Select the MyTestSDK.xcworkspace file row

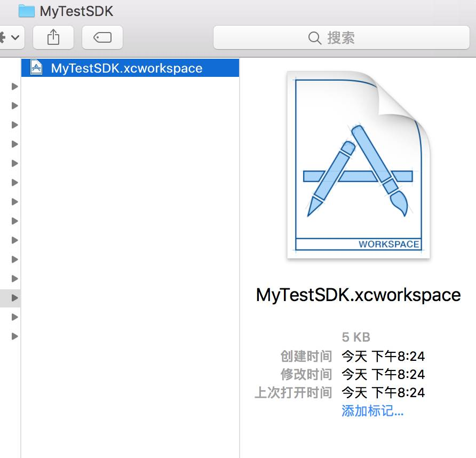(130, 68)
